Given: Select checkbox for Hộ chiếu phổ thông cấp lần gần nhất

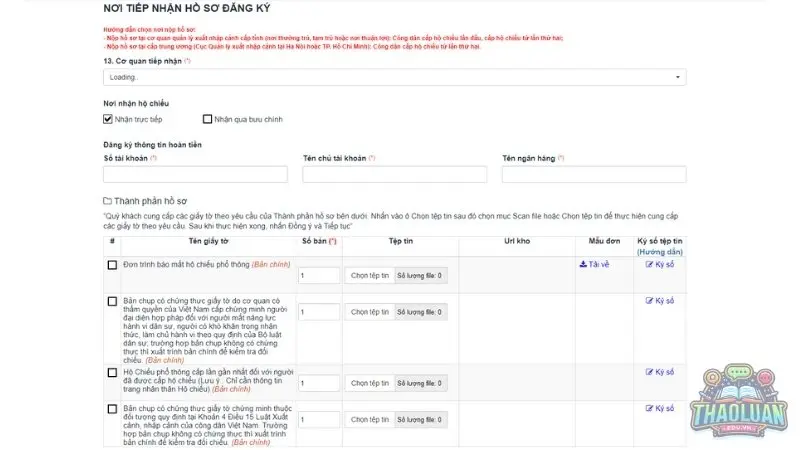Looking at the screenshot, I should point(112,372).
